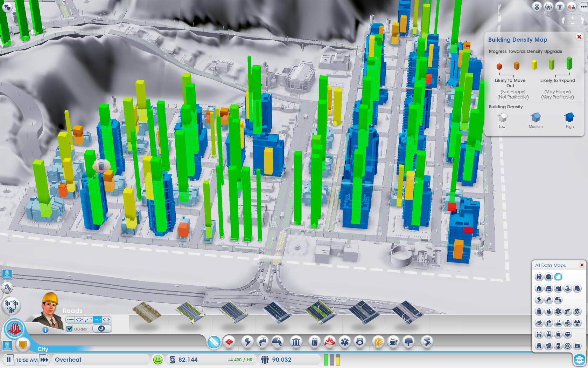Select the circular road drawing mode
This screenshot has width=588, height=368.
[106, 320]
